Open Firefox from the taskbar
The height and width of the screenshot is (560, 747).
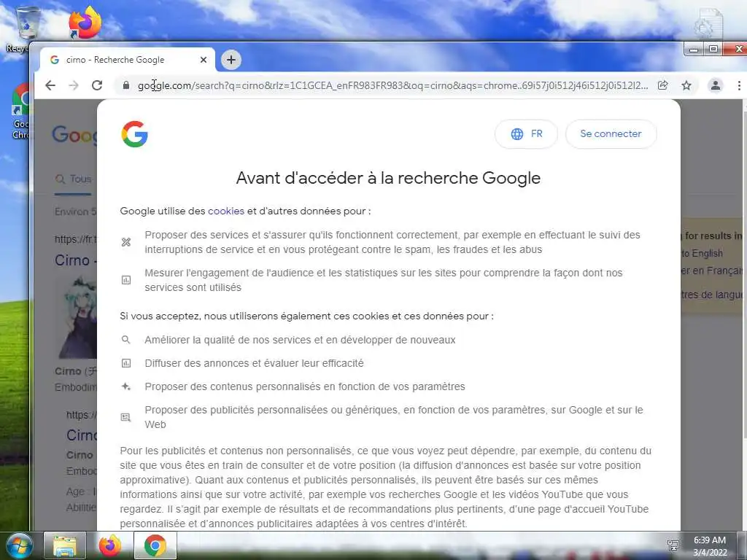pos(110,545)
